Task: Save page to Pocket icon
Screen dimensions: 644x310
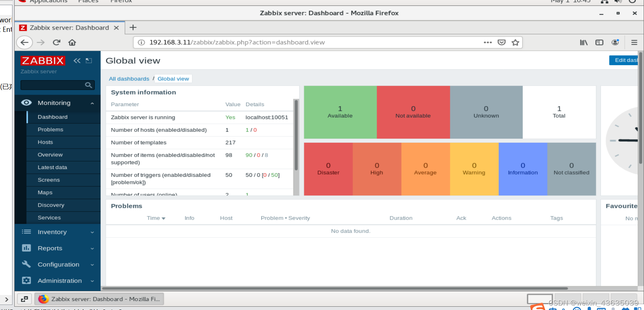Action: tap(502, 42)
